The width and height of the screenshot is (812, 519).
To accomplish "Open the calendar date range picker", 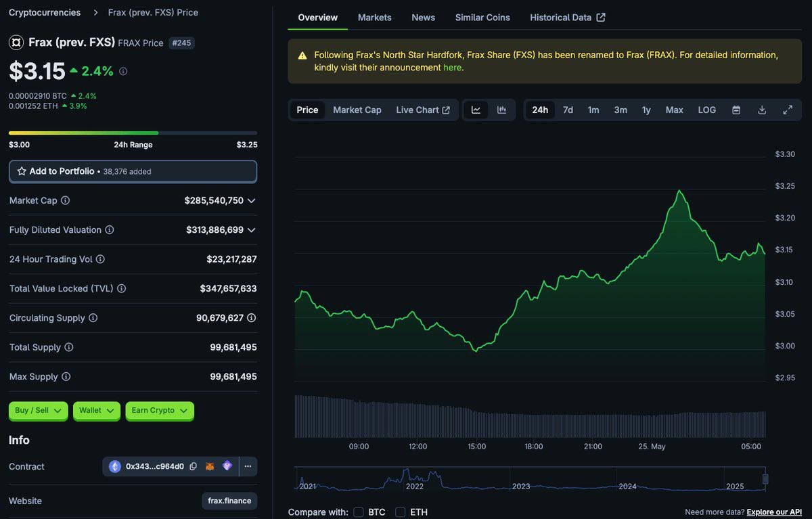I will pos(736,110).
